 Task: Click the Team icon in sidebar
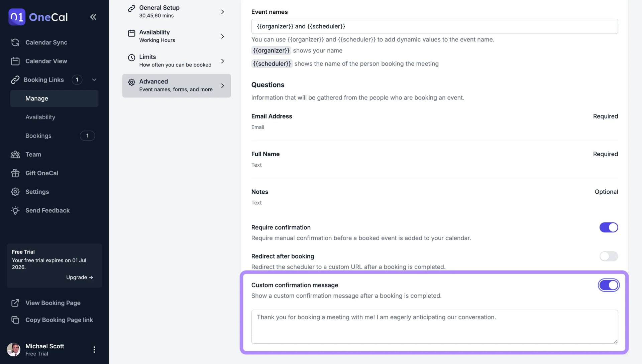[15, 155]
